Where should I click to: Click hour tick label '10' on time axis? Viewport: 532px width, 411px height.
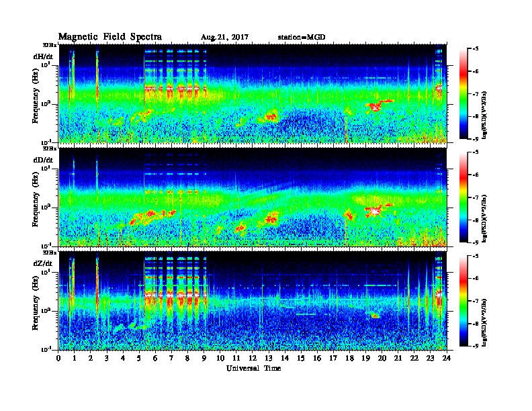(220, 358)
